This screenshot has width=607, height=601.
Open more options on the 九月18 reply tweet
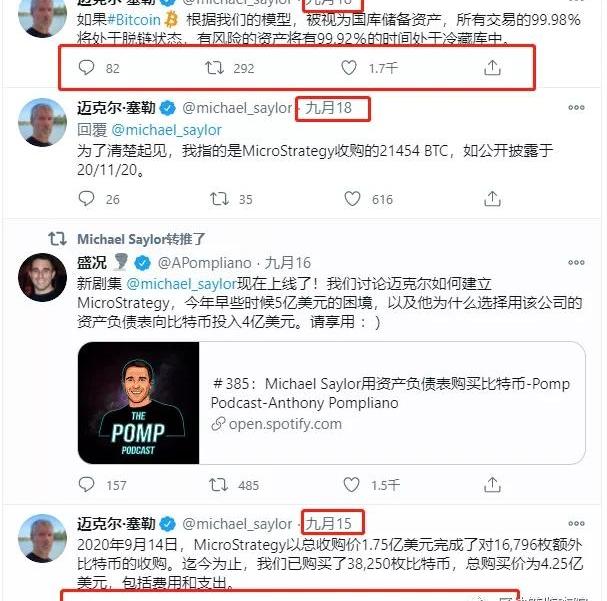pos(576,108)
